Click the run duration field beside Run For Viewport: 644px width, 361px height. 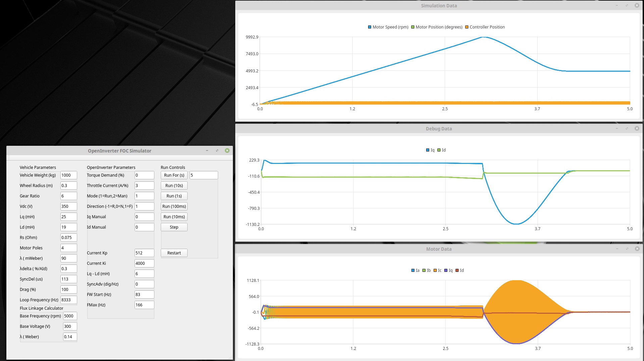click(x=203, y=175)
